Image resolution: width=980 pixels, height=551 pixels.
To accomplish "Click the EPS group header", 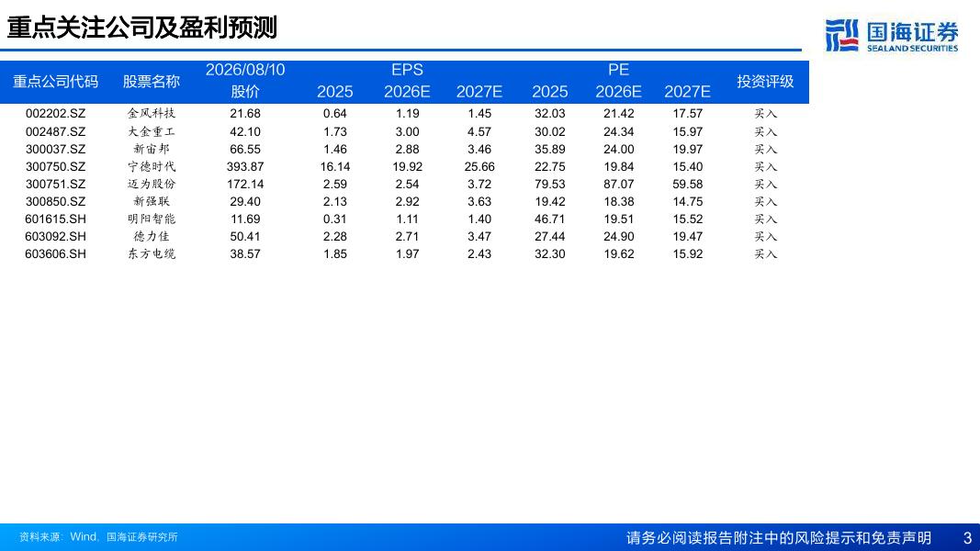I will 407,70.
